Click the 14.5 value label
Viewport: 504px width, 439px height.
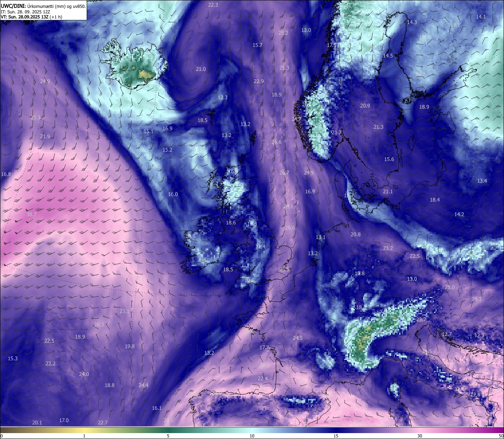click(x=388, y=56)
